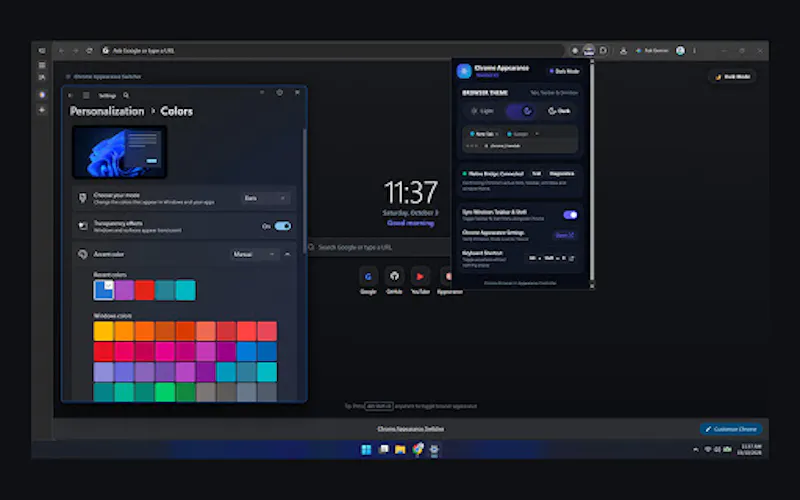Click the Test button in Native Bridge card
The width and height of the screenshot is (800, 500).
536,173
